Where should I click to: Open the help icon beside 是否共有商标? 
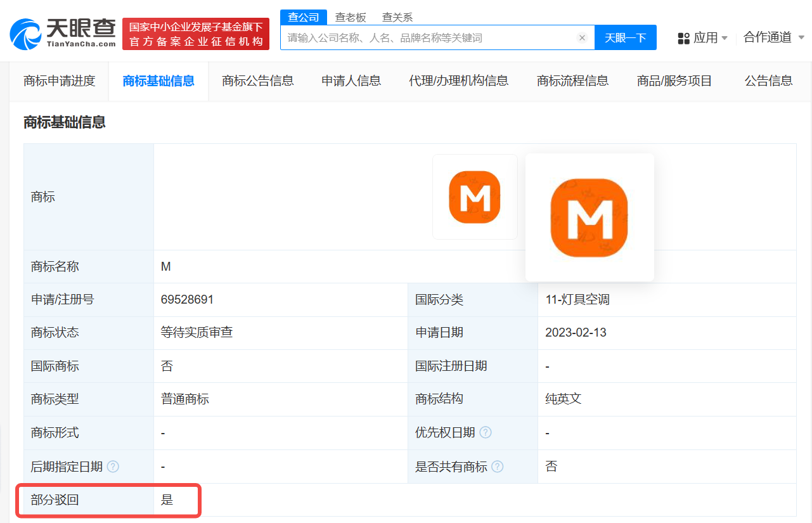coord(498,466)
